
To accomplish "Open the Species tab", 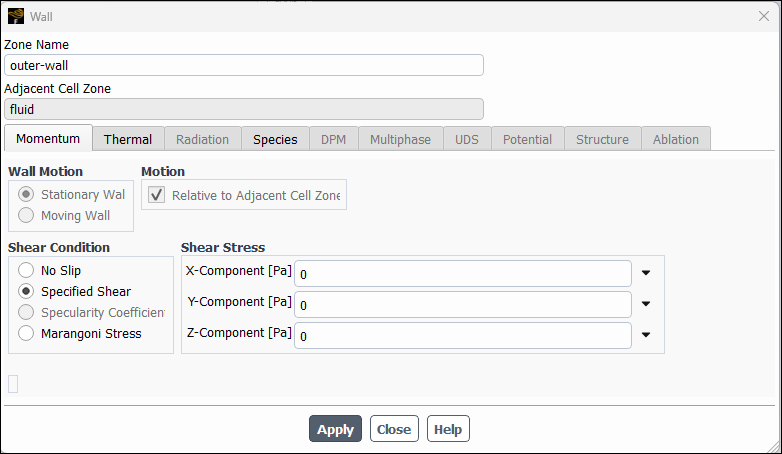I will pos(275,139).
